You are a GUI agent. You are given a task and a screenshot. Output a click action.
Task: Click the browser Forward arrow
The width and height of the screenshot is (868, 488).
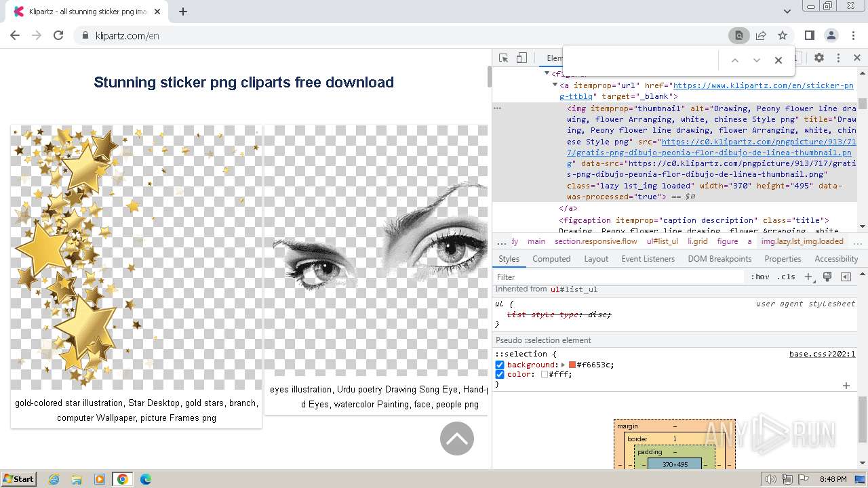37,35
